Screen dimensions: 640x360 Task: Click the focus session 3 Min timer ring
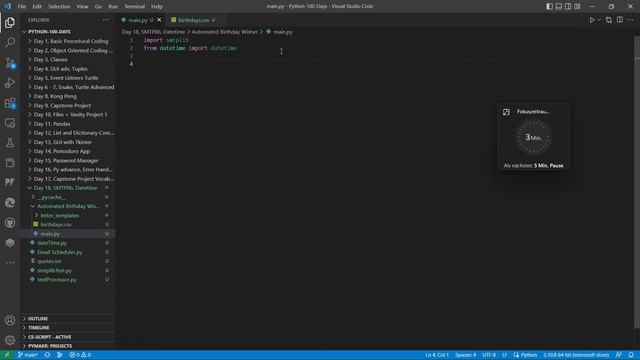tap(533, 137)
